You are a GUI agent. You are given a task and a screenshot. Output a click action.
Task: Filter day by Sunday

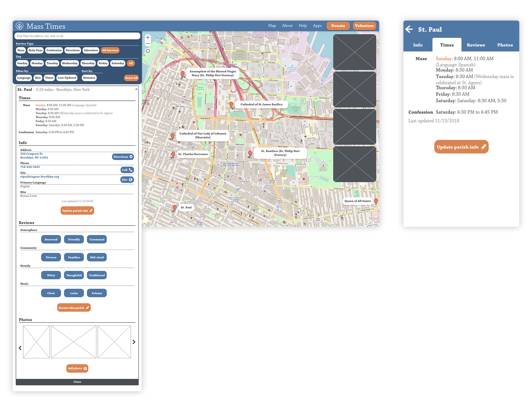(x=22, y=63)
